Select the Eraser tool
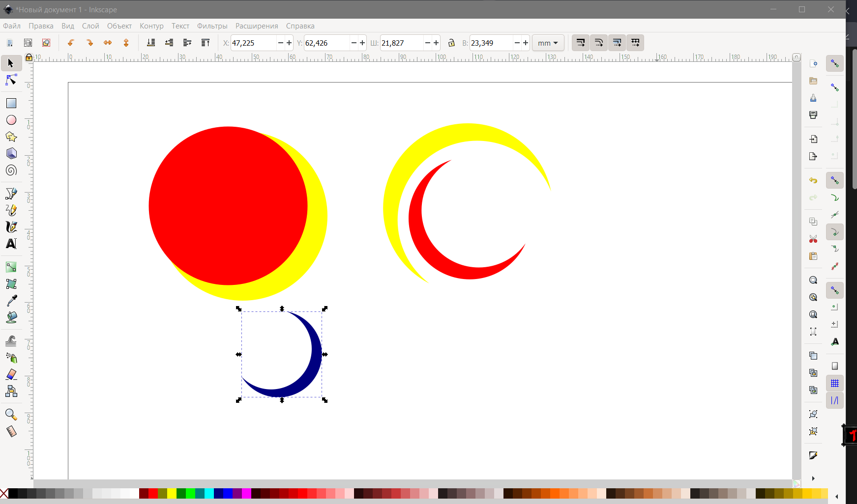Screen dimensions: 857x504 click(11, 374)
